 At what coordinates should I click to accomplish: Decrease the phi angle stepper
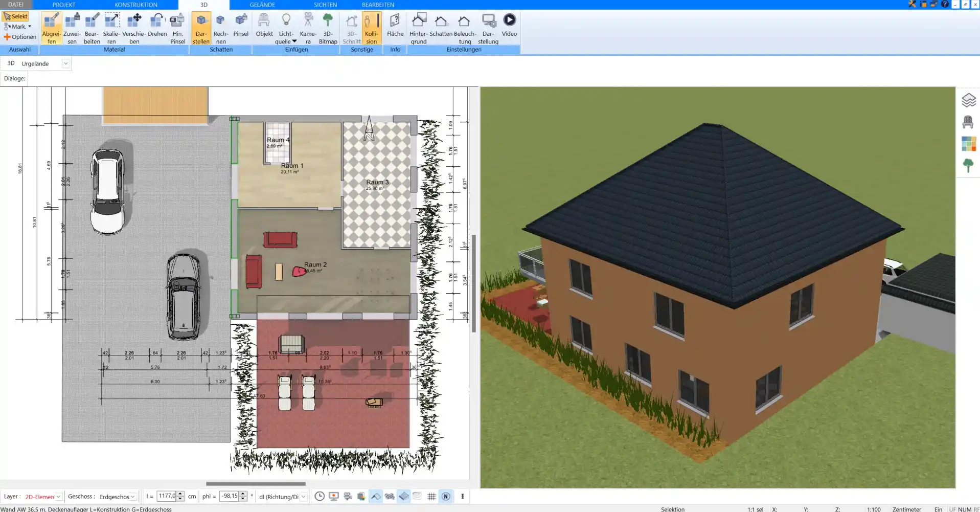point(243,499)
